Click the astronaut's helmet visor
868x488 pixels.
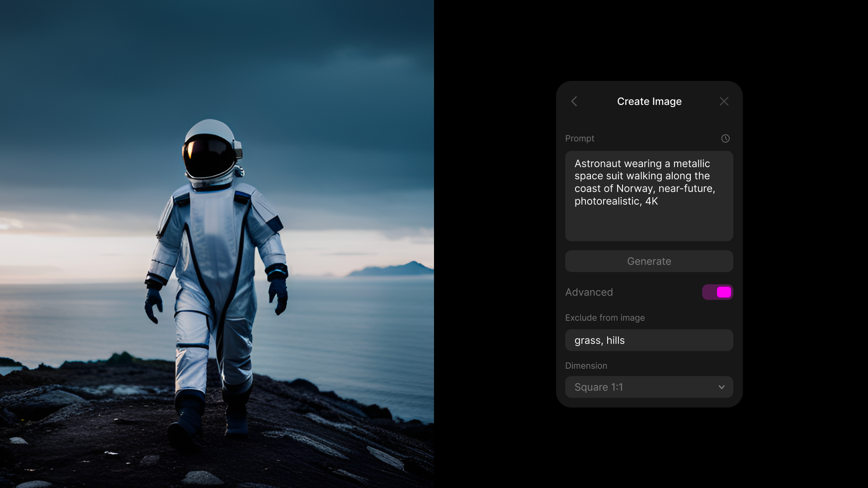tap(209, 157)
